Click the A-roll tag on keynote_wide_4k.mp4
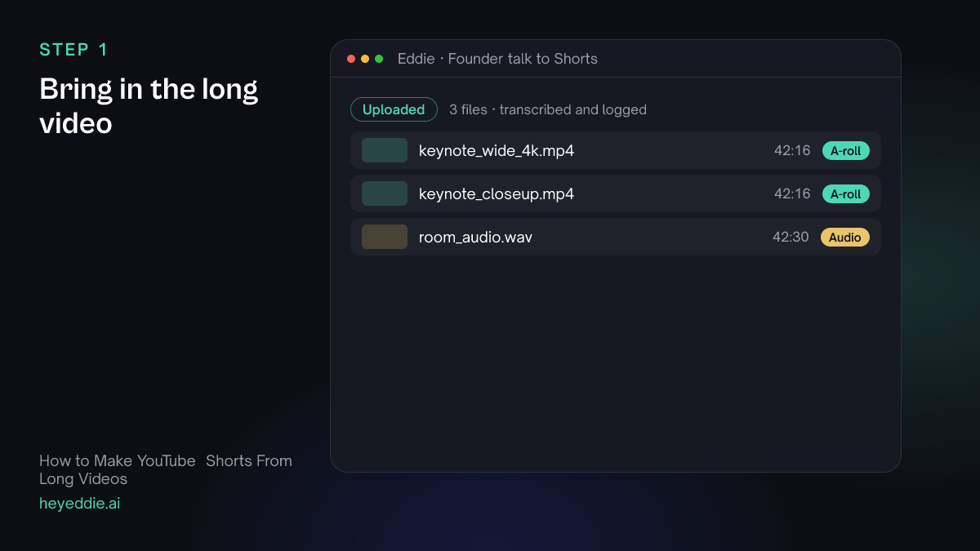 [x=846, y=150]
